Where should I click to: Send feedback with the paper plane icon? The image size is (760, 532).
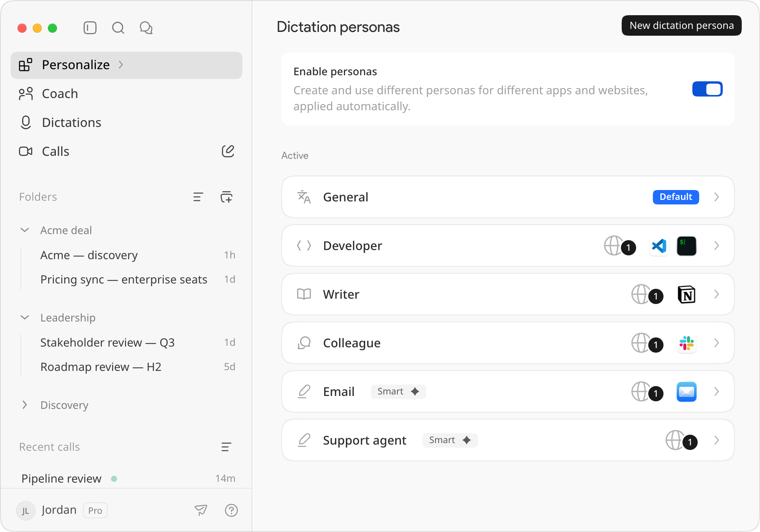point(201,510)
